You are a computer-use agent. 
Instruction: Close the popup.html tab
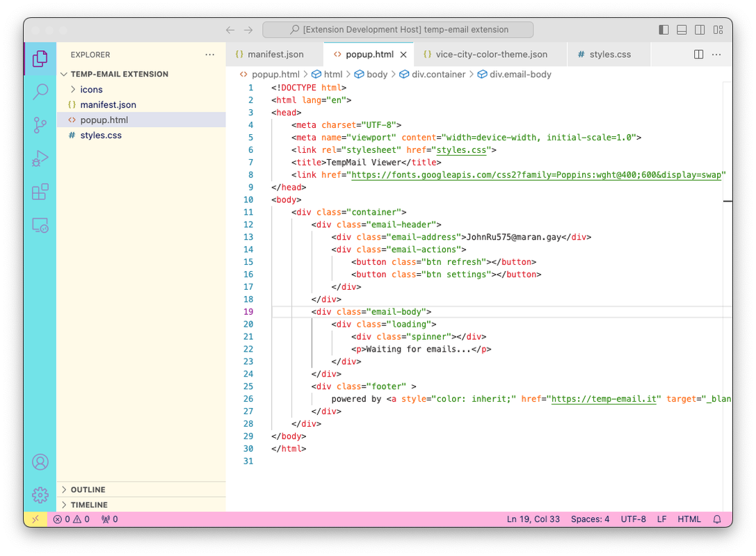pos(403,54)
